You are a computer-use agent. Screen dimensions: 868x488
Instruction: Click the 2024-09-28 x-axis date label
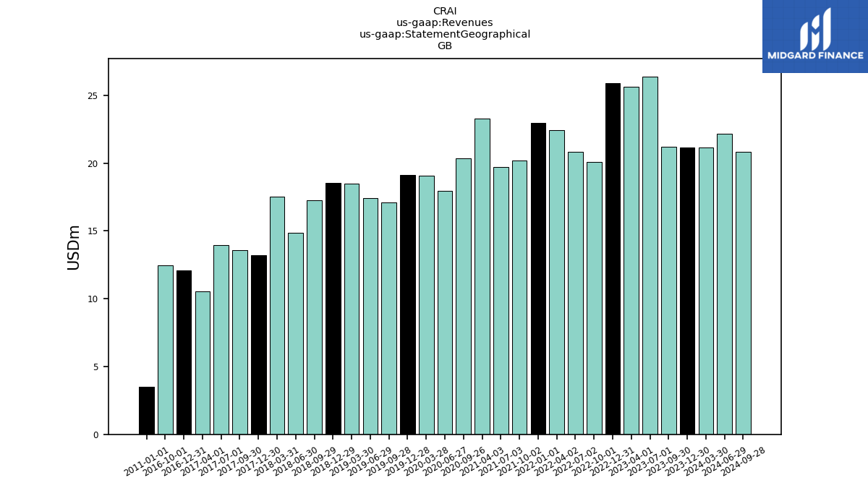[743, 461]
